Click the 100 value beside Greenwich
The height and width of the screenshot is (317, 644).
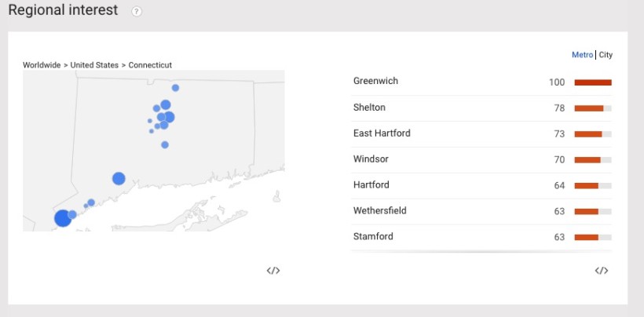coord(557,82)
